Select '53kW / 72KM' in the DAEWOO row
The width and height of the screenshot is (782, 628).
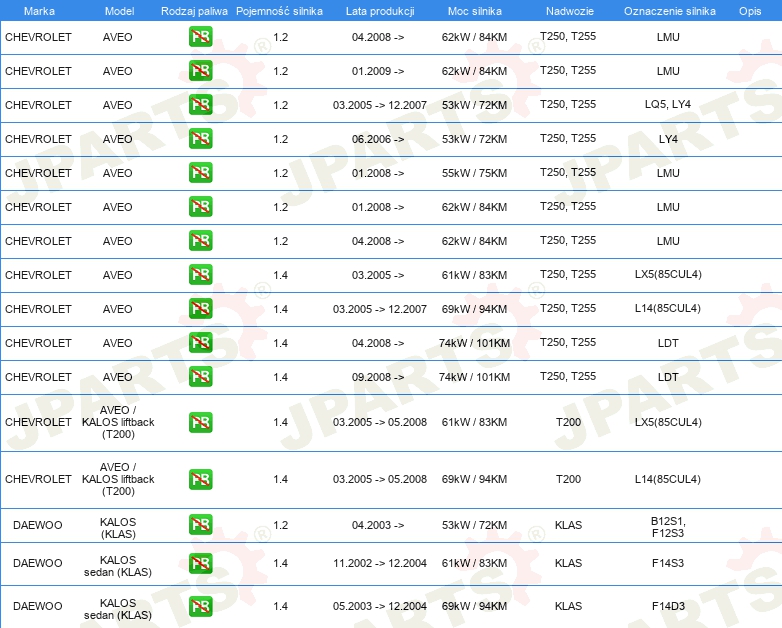(x=474, y=525)
